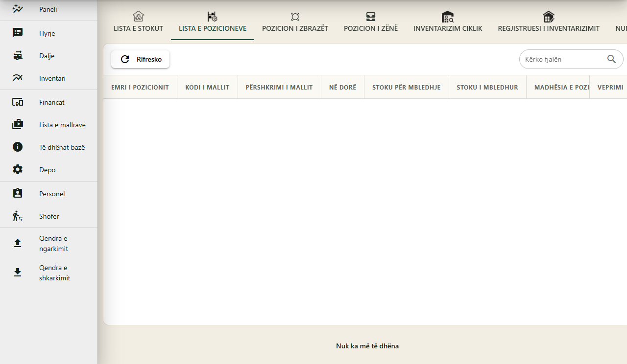Click the Inventari trend line icon
The height and width of the screenshot is (364, 627).
click(x=18, y=78)
